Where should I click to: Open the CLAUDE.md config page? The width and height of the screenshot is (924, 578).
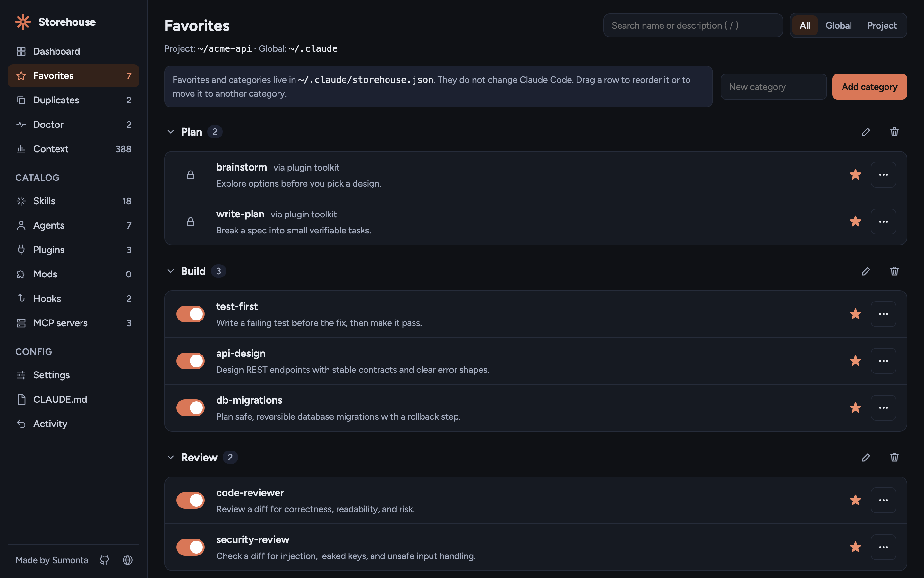[73, 399]
